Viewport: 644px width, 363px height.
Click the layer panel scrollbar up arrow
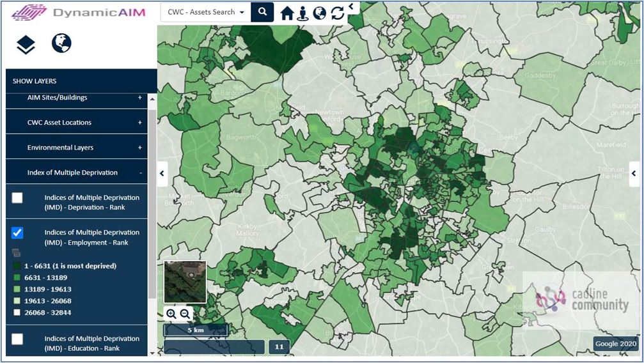[152, 99]
